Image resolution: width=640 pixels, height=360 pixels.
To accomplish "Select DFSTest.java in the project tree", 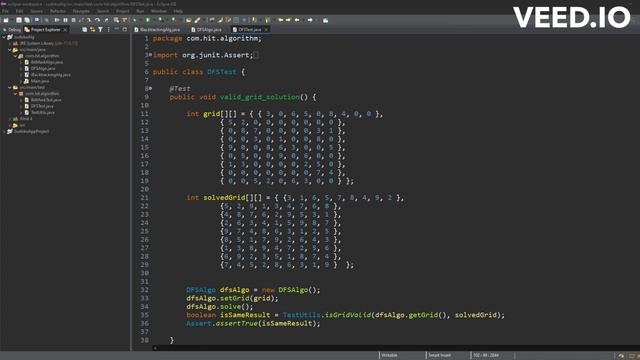I will [x=42, y=106].
